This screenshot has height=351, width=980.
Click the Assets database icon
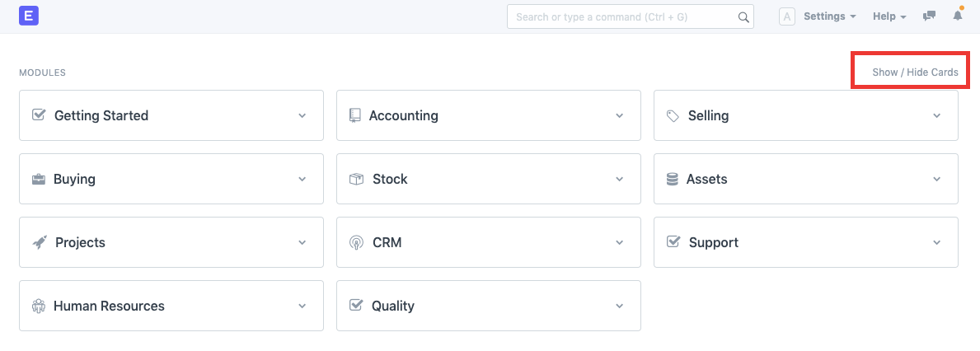click(673, 179)
